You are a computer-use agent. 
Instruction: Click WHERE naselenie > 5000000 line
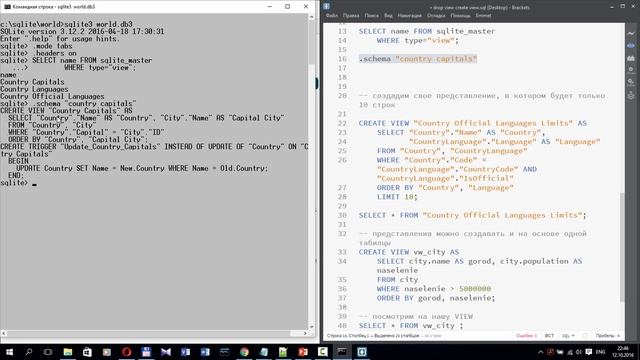(434, 289)
